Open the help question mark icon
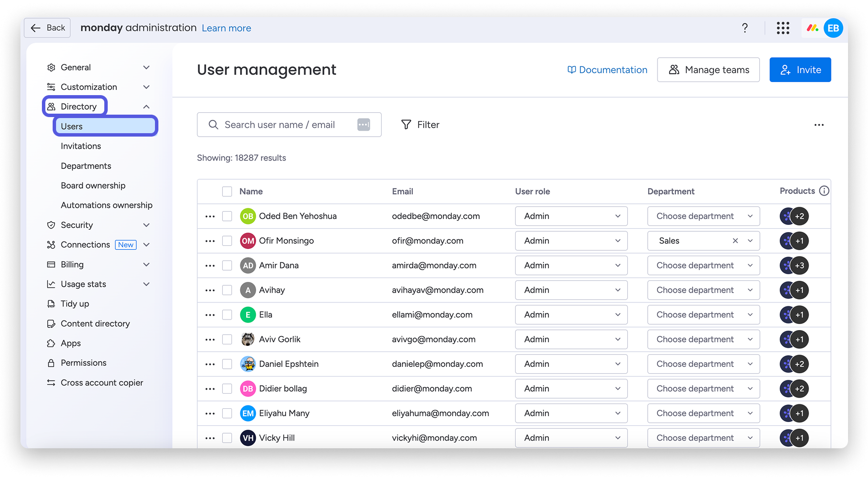 [745, 28]
